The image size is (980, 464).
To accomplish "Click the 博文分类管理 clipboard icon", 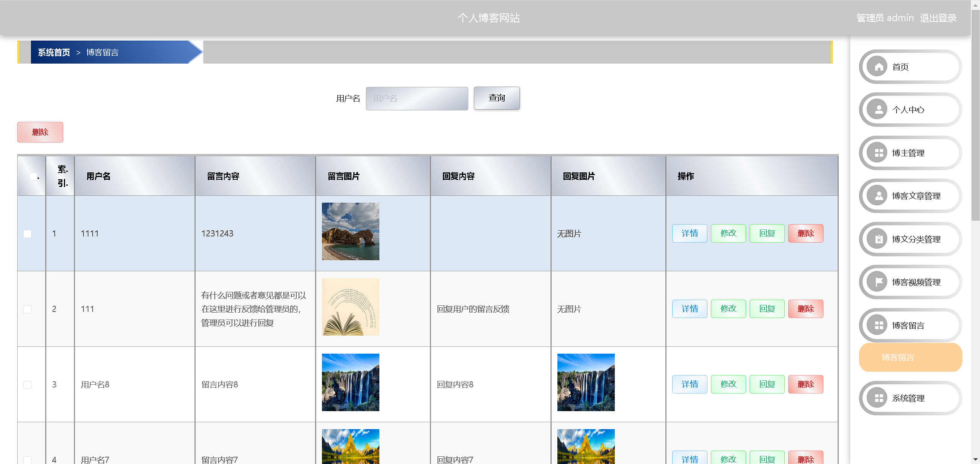I will point(879,239).
